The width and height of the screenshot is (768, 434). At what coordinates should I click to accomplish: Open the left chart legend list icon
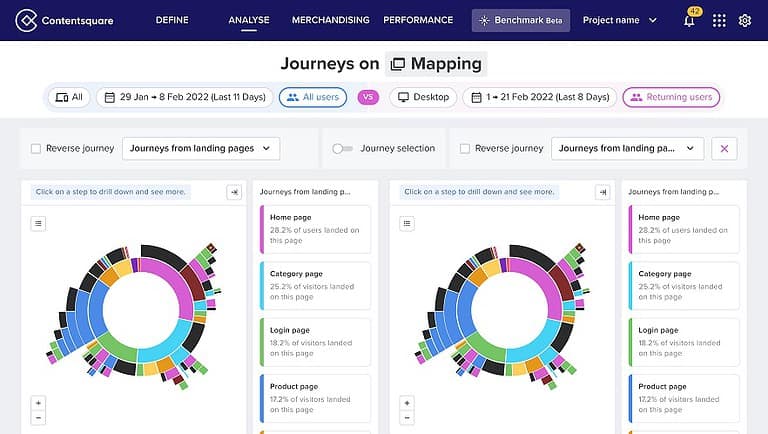pos(38,223)
